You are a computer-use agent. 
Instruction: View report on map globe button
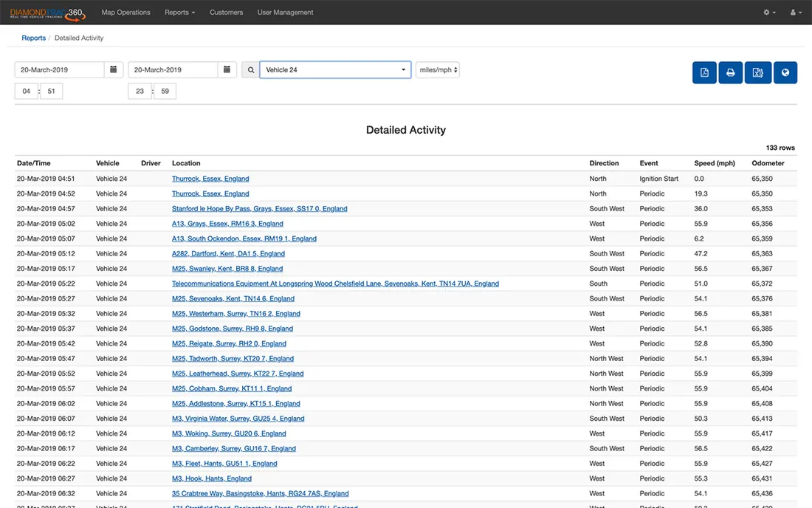coord(785,72)
